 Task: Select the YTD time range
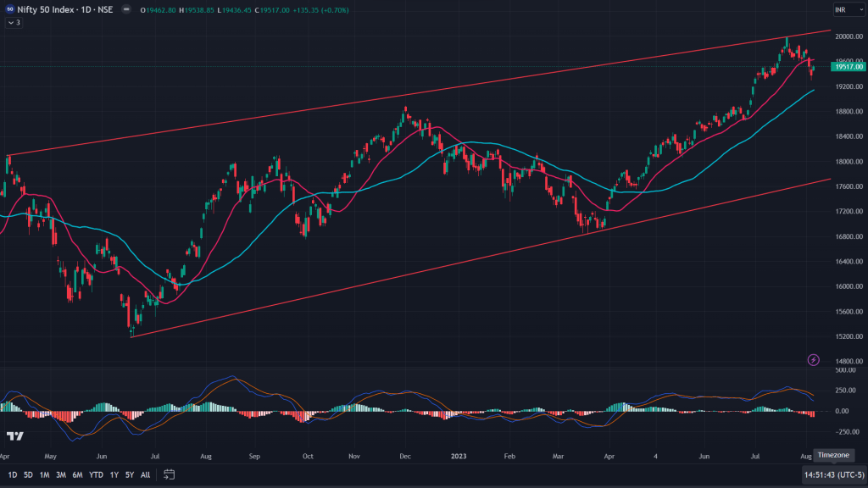[96, 474]
